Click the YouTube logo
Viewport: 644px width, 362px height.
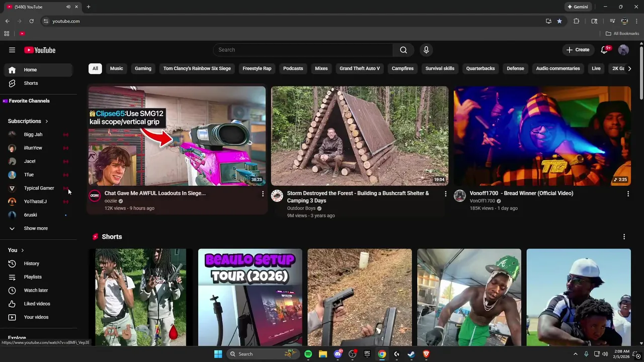(x=40, y=50)
